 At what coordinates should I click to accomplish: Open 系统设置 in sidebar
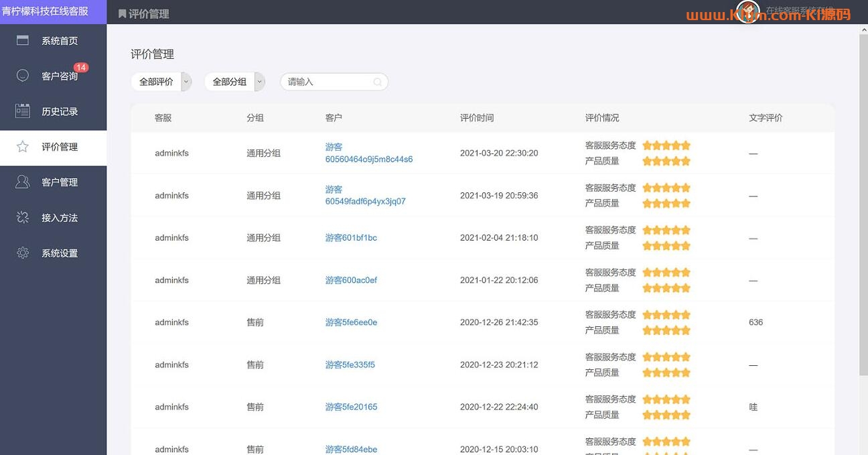(53, 253)
